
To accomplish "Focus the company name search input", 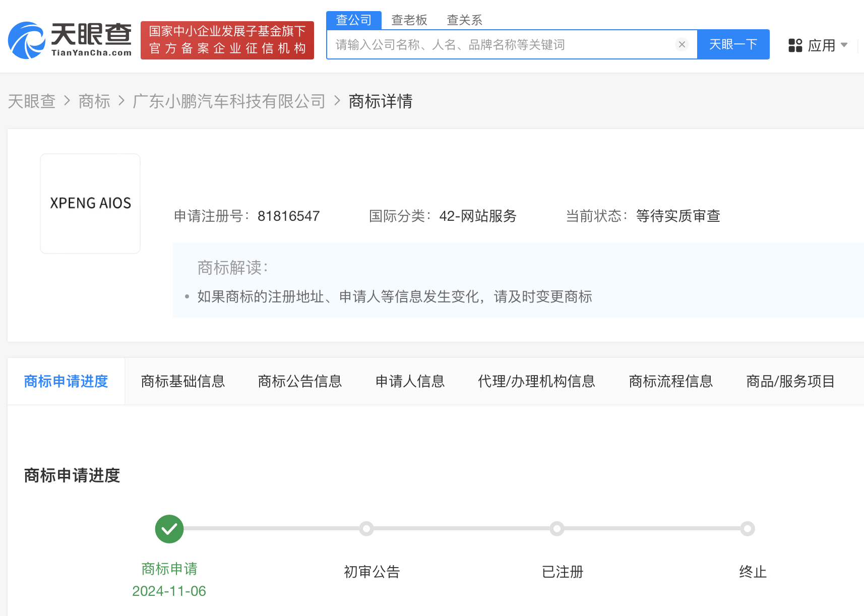I will [x=503, y=45].
